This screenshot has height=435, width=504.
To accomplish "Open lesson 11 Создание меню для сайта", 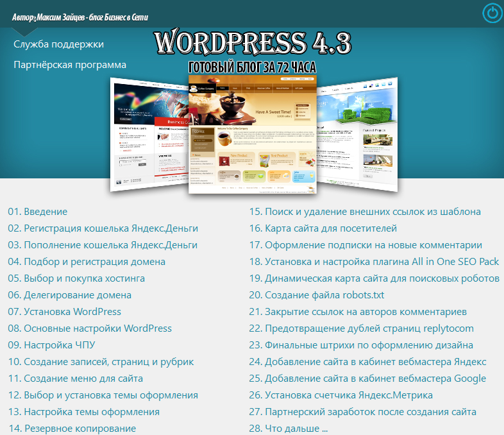I will point(75,379).
